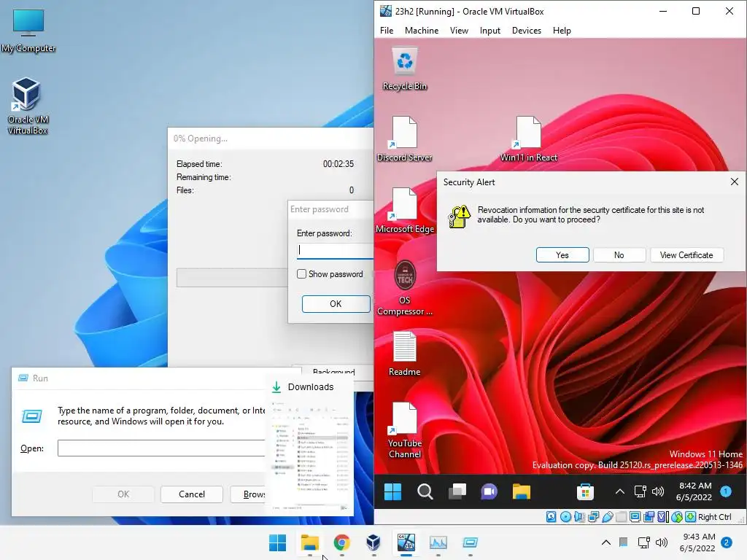Click the VM network tray icon
Screen dimensions: 747x560
[640, 491]
